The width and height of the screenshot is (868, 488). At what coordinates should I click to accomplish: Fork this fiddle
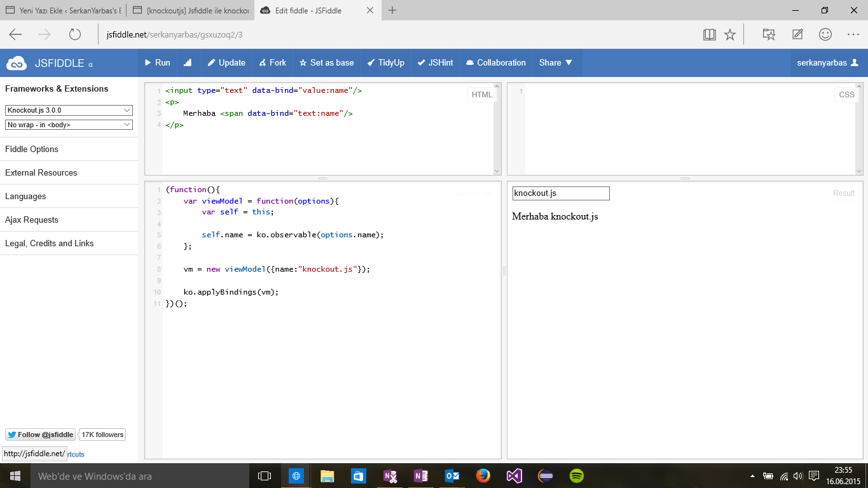[273, 62]
